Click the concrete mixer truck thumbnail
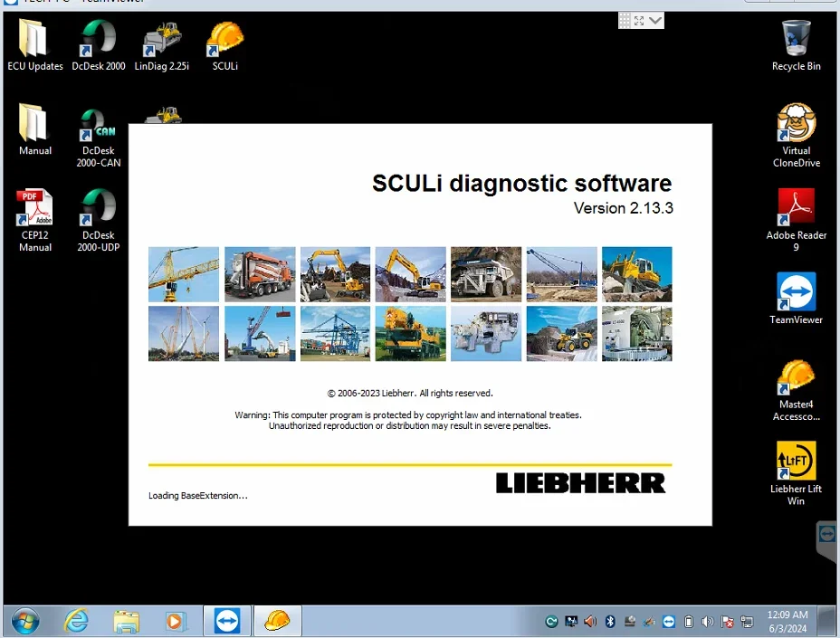Screen dimensions: 840x638 (260, 274)
